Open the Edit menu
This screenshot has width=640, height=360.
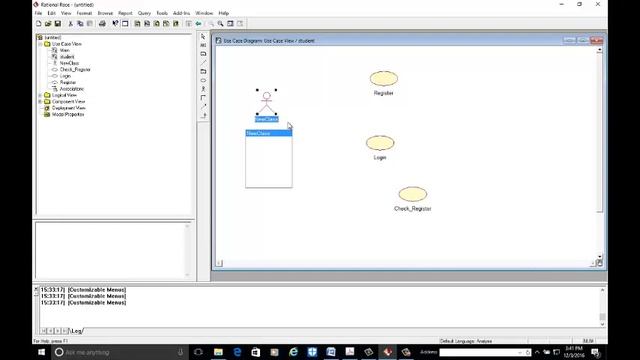click(x=51, y=13)
